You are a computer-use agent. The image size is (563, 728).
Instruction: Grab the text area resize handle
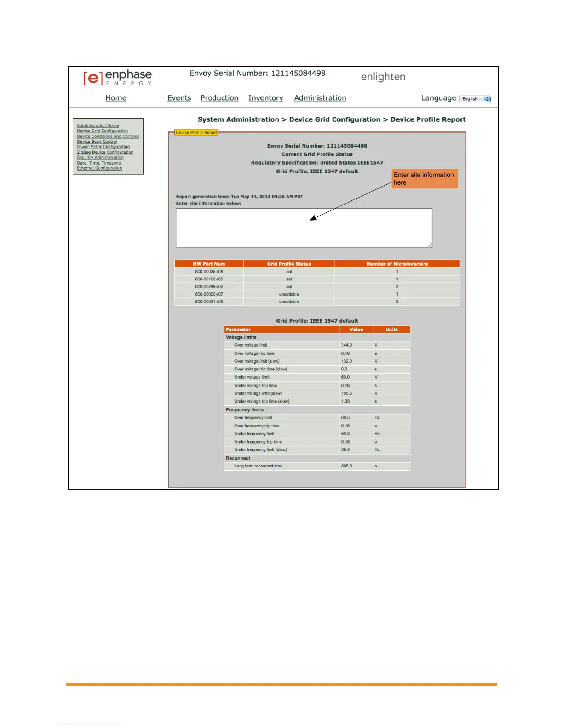click(430, 245)
